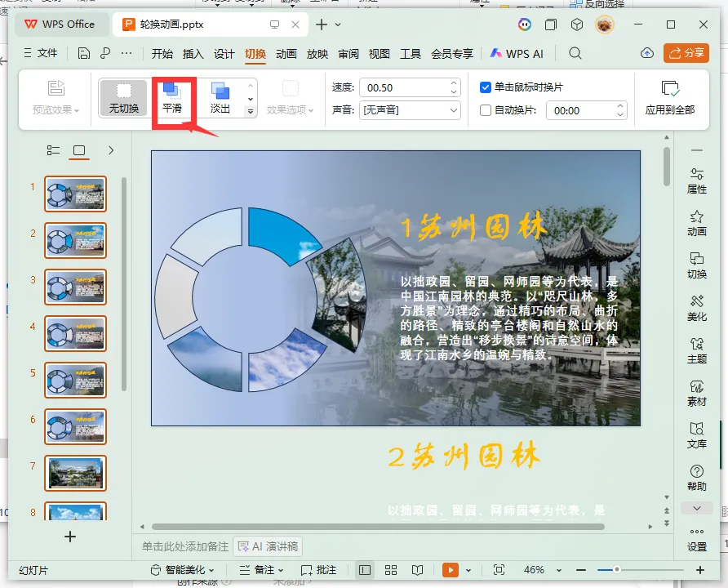728x588 pixels.
Task: Switch to the 动画 ribbon tab
Action: pyautogui.click(x=286, y=54)
